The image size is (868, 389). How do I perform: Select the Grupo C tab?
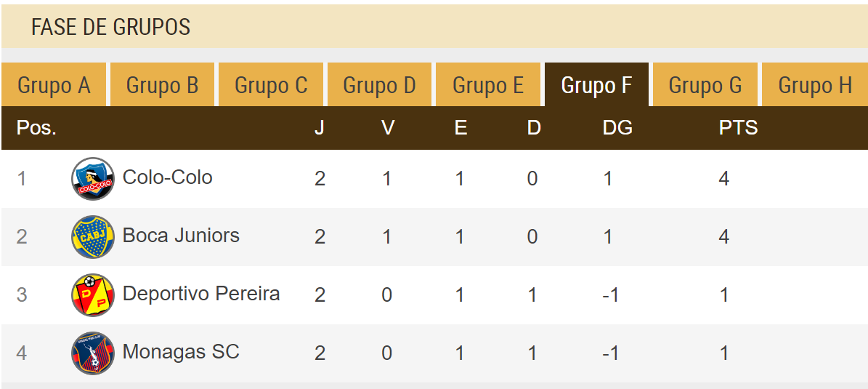click(271, 85)
